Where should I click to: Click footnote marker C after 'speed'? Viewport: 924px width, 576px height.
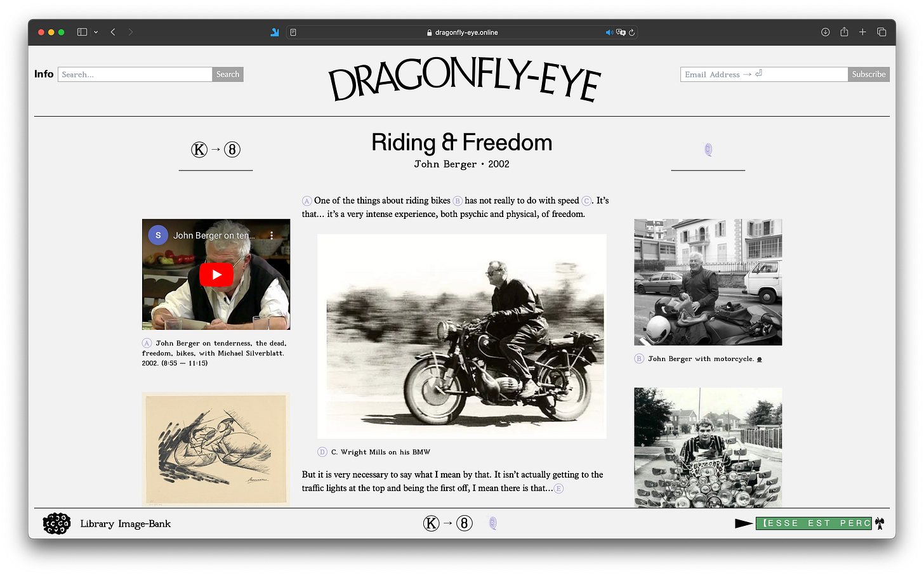(586, 201)
